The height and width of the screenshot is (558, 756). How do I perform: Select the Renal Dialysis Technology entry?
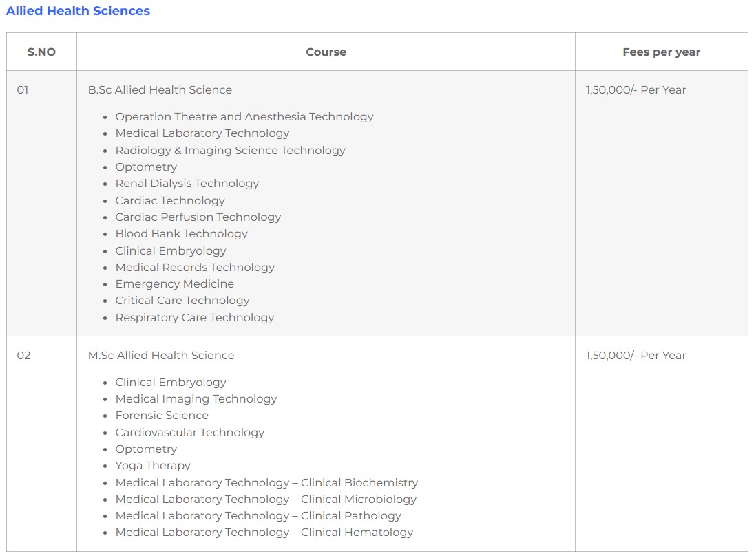click(x=187, y=184)
